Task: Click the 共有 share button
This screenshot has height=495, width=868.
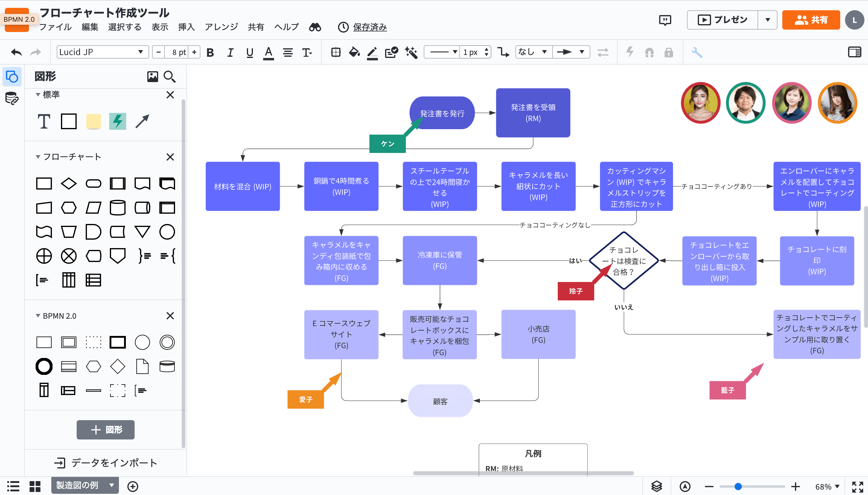Action: (x=811, y=20)
